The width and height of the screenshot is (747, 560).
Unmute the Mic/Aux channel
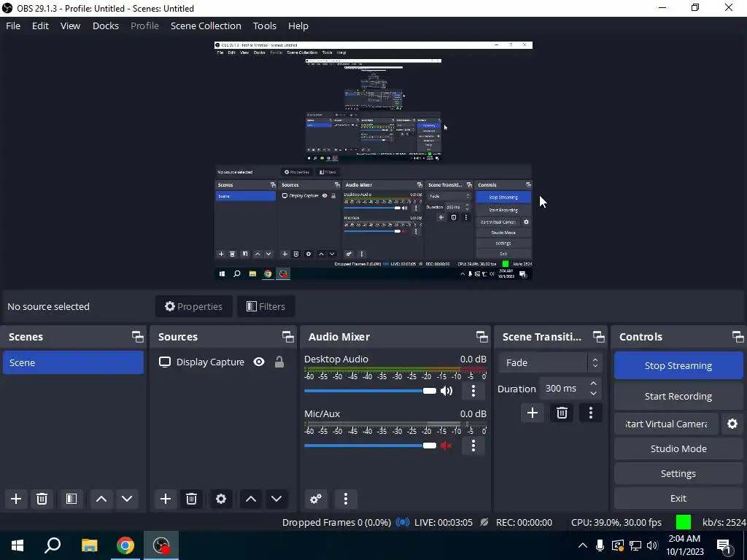446,446
